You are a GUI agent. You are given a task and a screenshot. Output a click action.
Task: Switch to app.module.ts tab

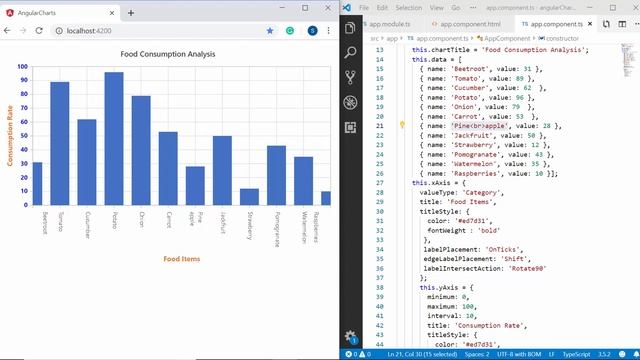(x=389, y=24)
